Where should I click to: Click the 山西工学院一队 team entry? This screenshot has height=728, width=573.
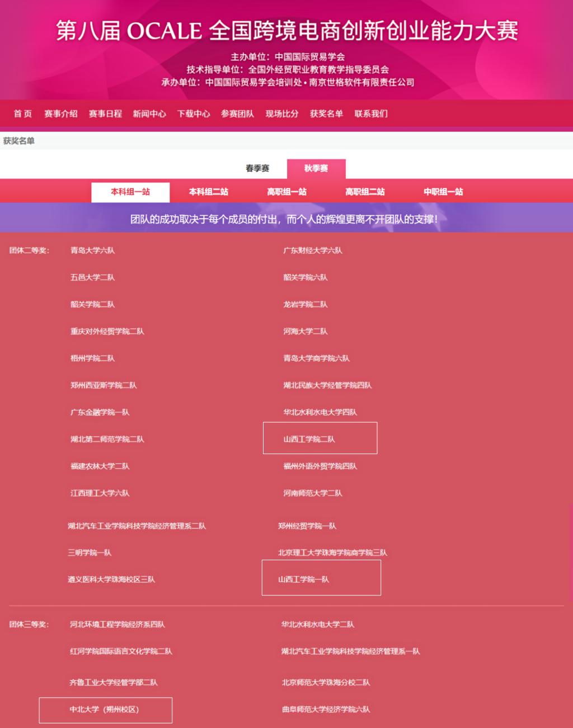[x=304, y=579]
